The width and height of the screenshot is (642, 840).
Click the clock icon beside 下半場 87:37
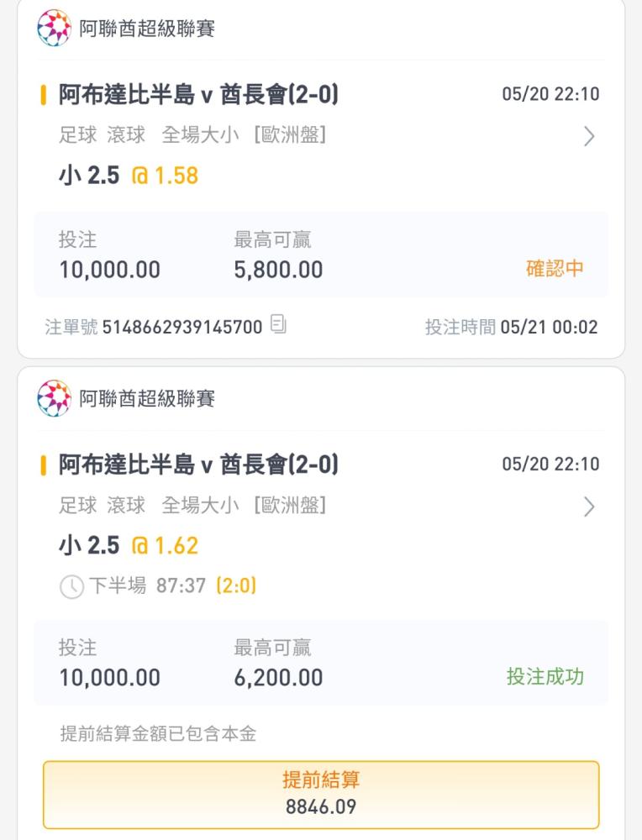click(71, 586)
